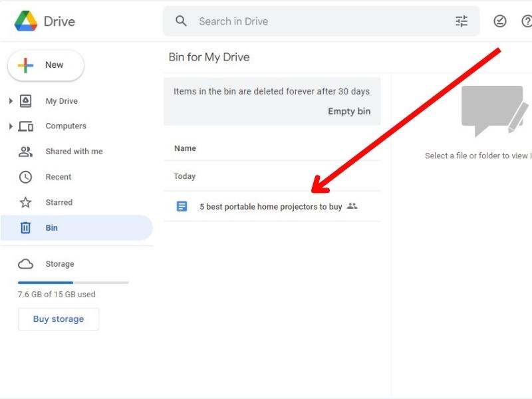
Task: Click the Computers devices icon
Action: pyautogui.click(x=26, y=126)
